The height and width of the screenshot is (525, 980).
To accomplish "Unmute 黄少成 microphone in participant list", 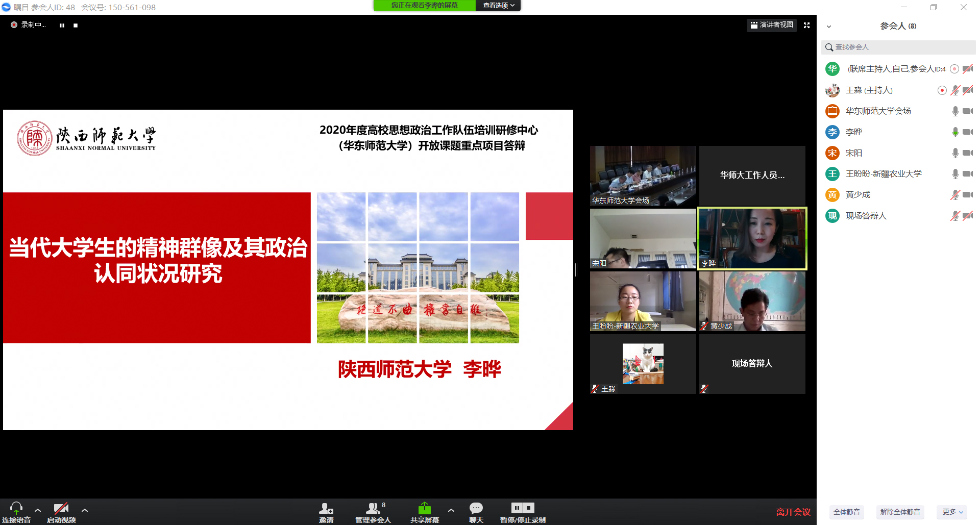I will coord(955,195).
